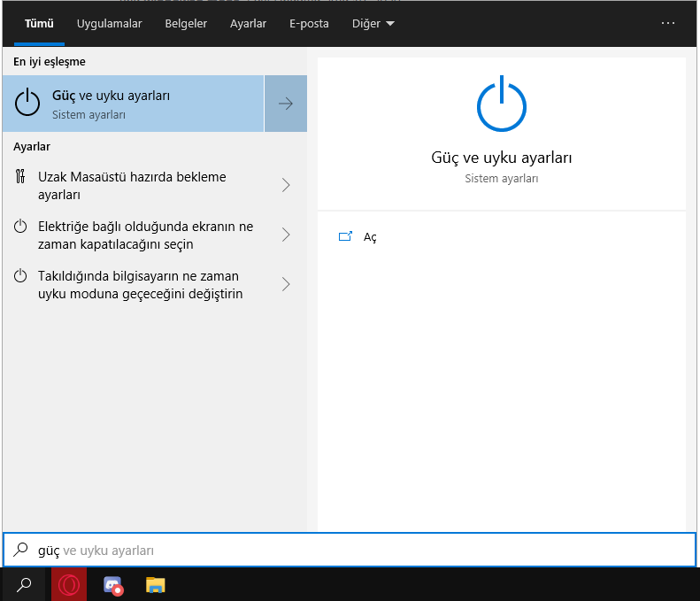Open the three-dot options menu
This screenshot has height=601, width=700.
coord(668,23)
